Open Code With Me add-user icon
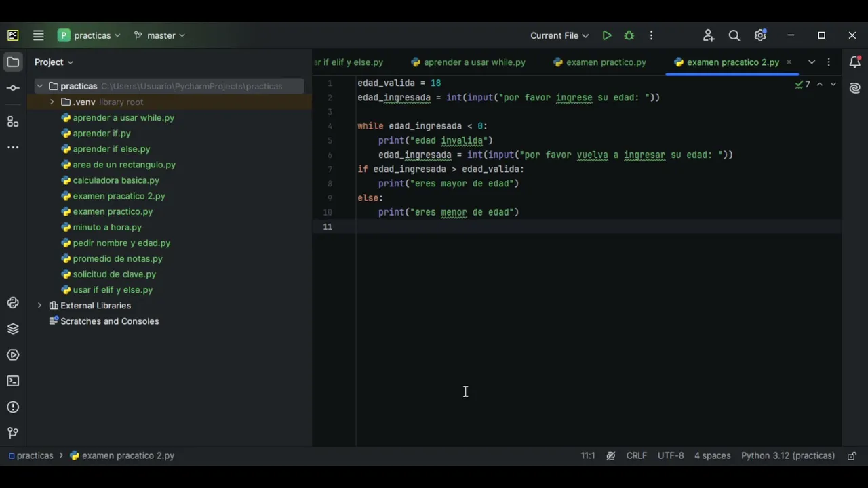The image size is (868, 488). [709, 35]
